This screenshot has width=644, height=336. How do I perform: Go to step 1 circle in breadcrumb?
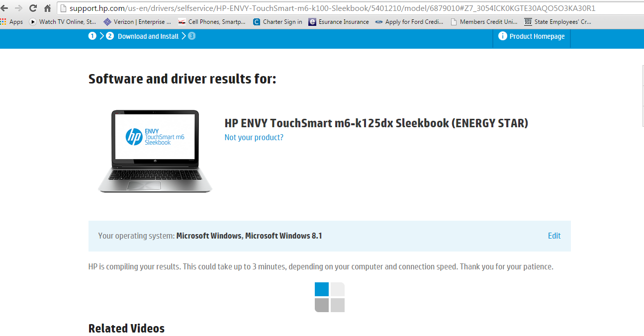pyautogui.click(x=92, y=36)
